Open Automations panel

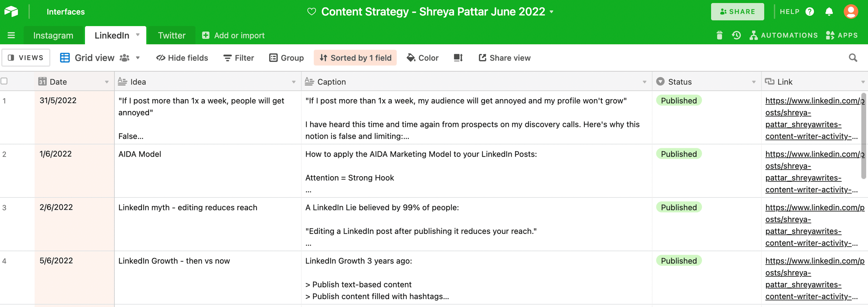[783, 35]
